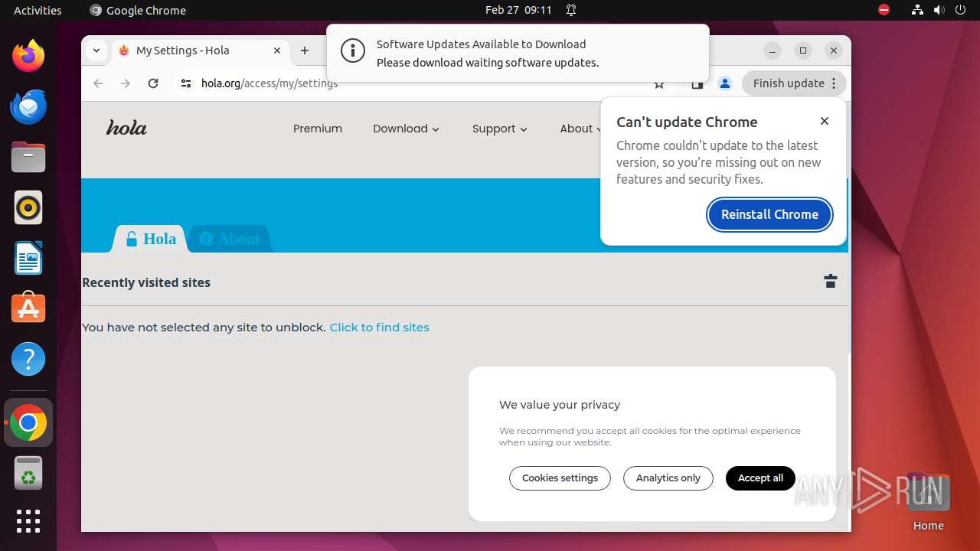Open power menu icon in top bar
Image resolution: width=980 pixels, height=551 pixels.
click(960, 10)
